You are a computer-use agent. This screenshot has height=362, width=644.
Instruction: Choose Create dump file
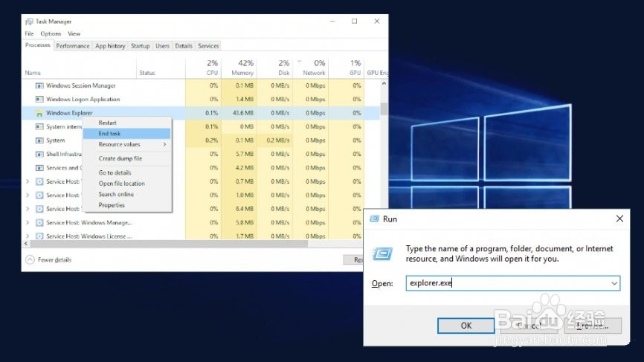[x=127, y=158]
